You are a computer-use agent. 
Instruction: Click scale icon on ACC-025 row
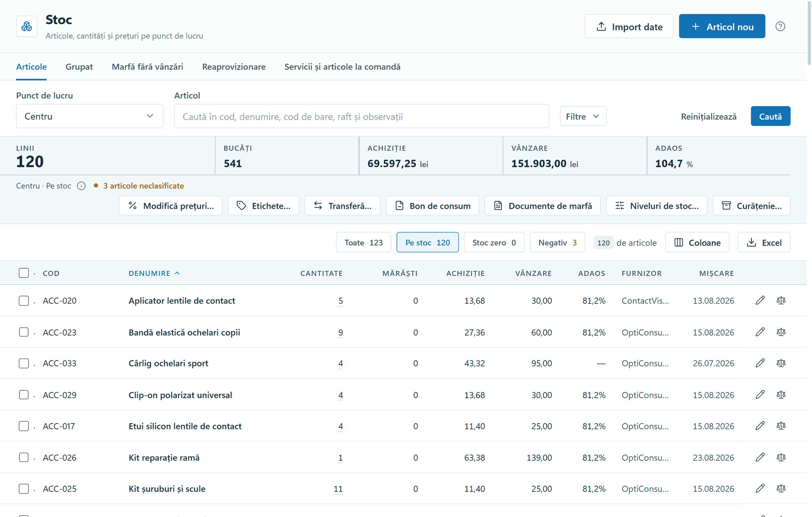pos(781,488)
